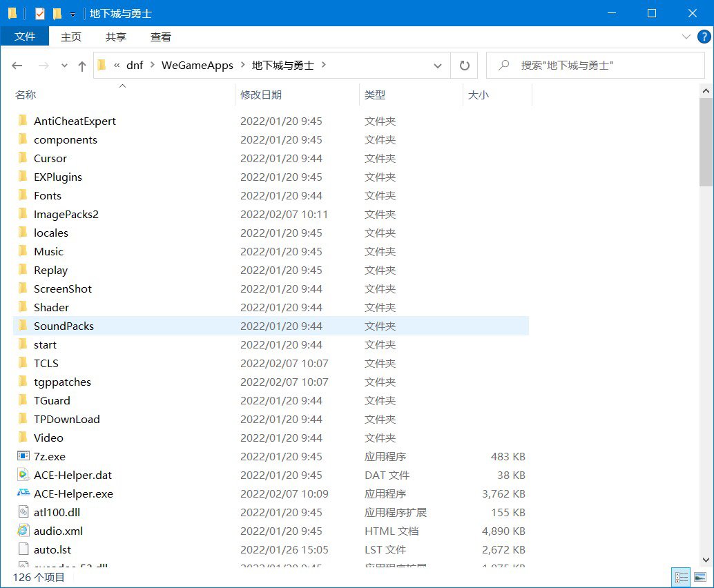This screenshot has width=714, height=588.
Task: Select the start folder
Action: 45,345
